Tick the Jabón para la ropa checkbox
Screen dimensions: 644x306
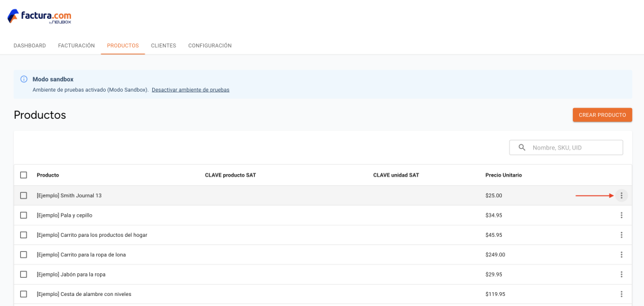point(23,275)
